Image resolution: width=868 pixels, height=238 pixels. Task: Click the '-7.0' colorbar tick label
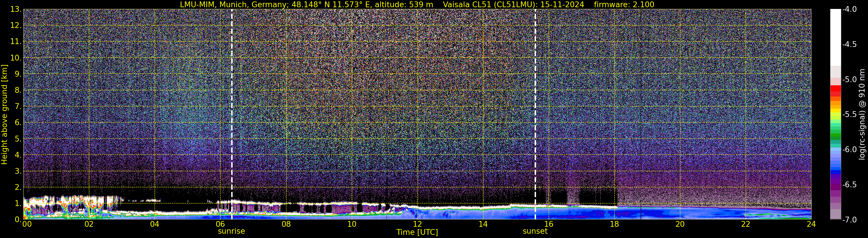click(x=849, y=220)
